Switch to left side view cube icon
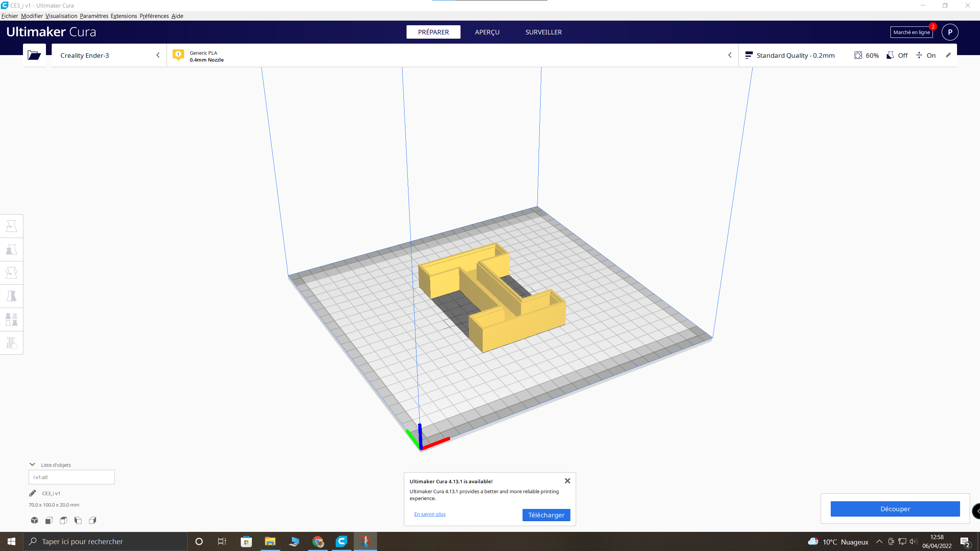The height and width of the screenshot is (551, 980). tap(78, 520)
